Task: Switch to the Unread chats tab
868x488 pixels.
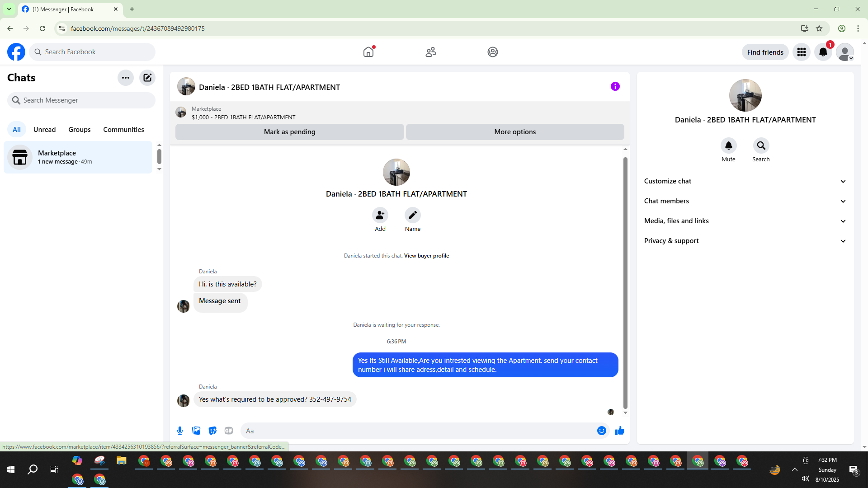Action: [44, 130]
